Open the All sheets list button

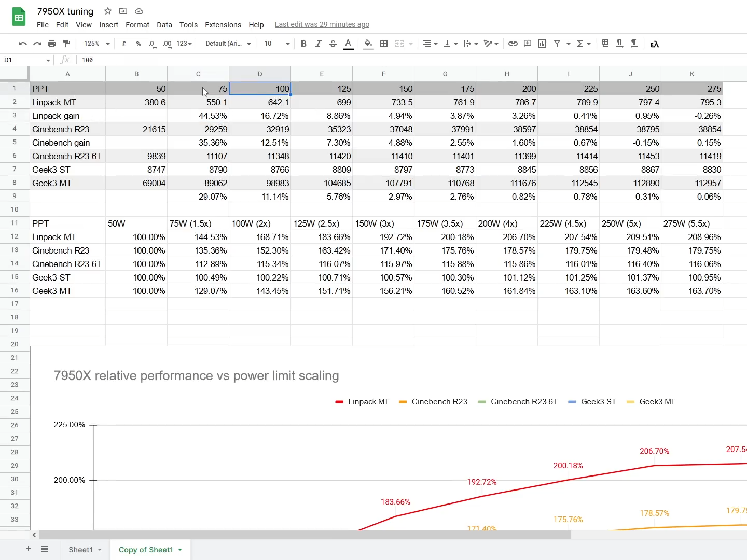(45, 549)
